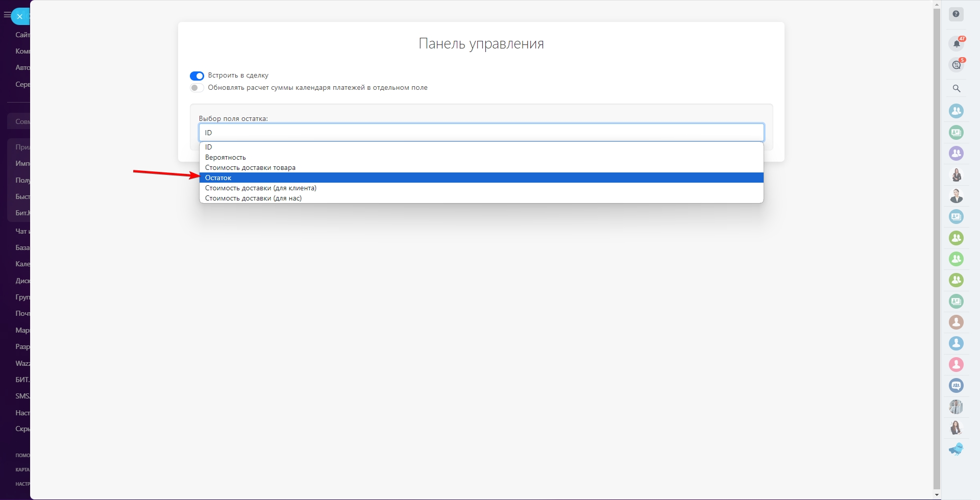
Task: Choose "Вероятность" from the dropdown list
Action: (x=481, y=157)
